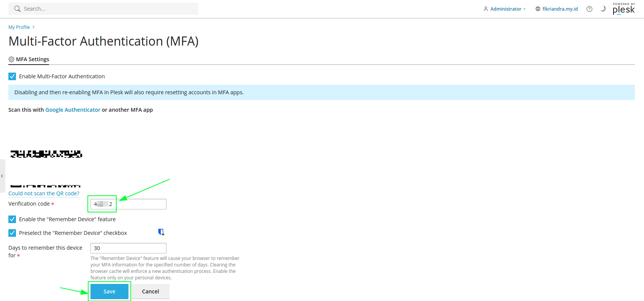Open the Google Authenticator link
The height and width of the screenshot is (301, 644).
[x=73, y=110]
